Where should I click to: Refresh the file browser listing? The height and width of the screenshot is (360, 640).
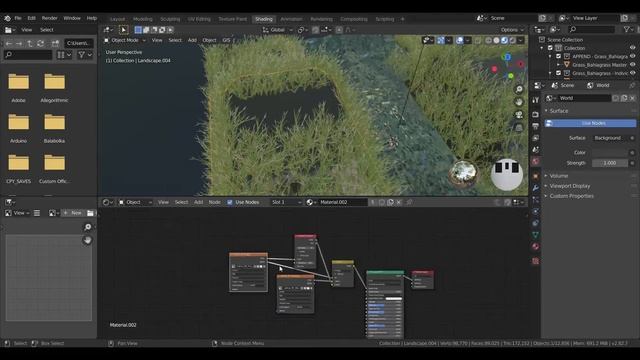tap(40, 43)
